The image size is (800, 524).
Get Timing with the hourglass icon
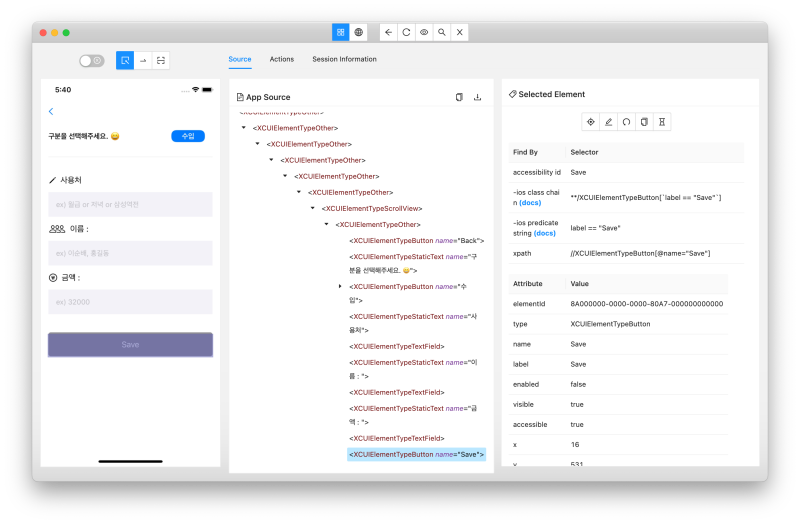tap(662, 122)
